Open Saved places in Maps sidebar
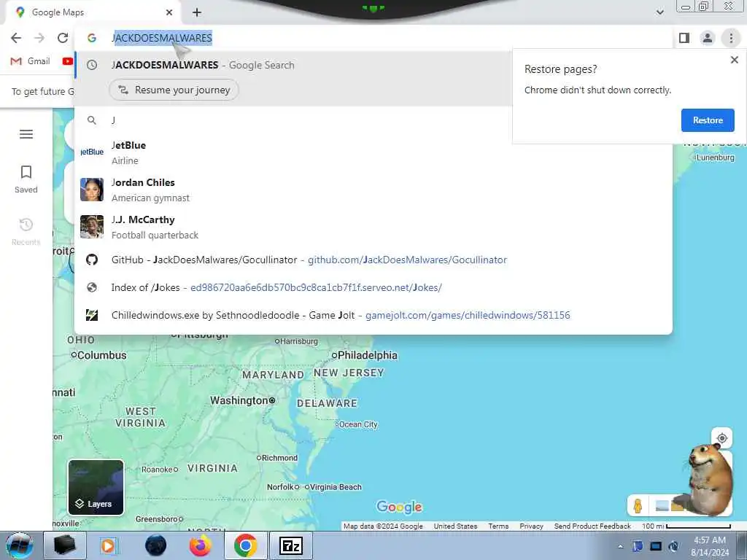The width and height of the screenshot is (747, 560). pos(26,179)
